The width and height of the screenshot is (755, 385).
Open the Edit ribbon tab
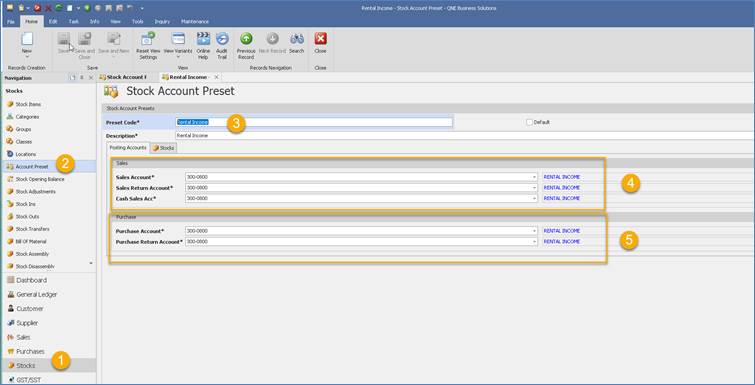(53, 22)
